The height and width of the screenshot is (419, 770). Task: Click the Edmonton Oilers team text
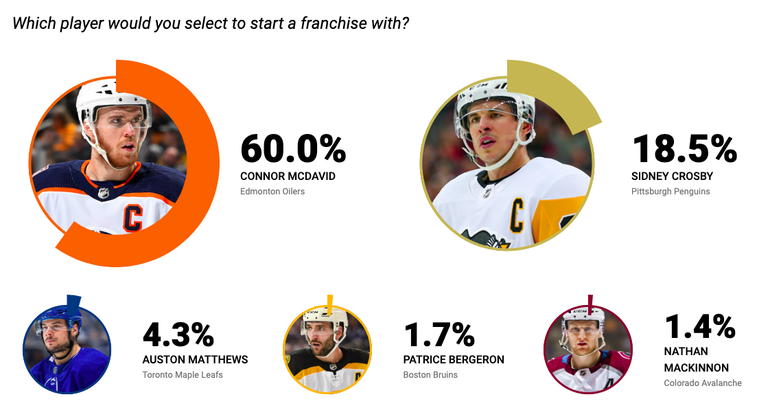point(273,192)
